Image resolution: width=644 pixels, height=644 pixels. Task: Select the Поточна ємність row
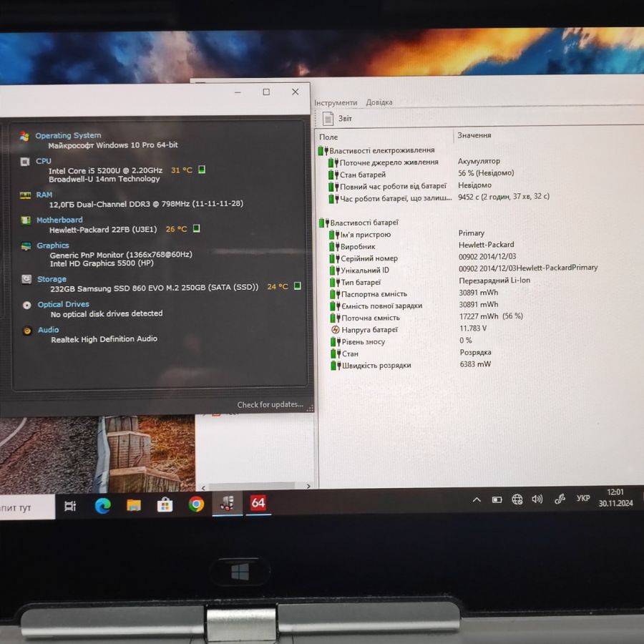365,318
